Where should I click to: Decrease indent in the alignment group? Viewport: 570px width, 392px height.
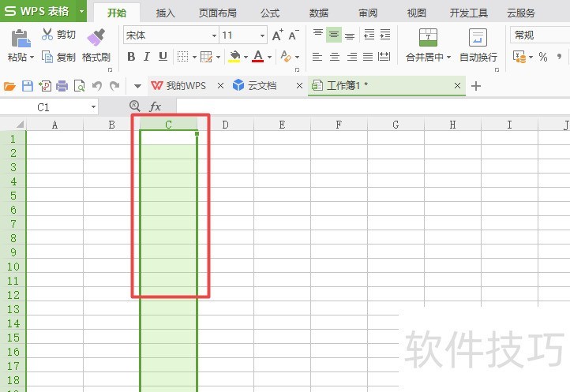coord(369,35)
